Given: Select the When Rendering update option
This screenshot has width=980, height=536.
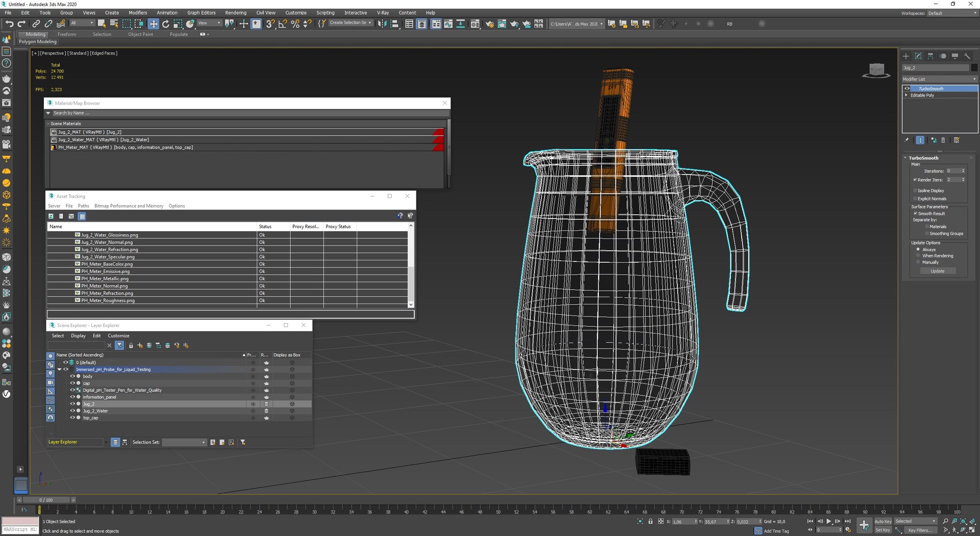Looking at the screenshot, I should [x=918, y=256].
